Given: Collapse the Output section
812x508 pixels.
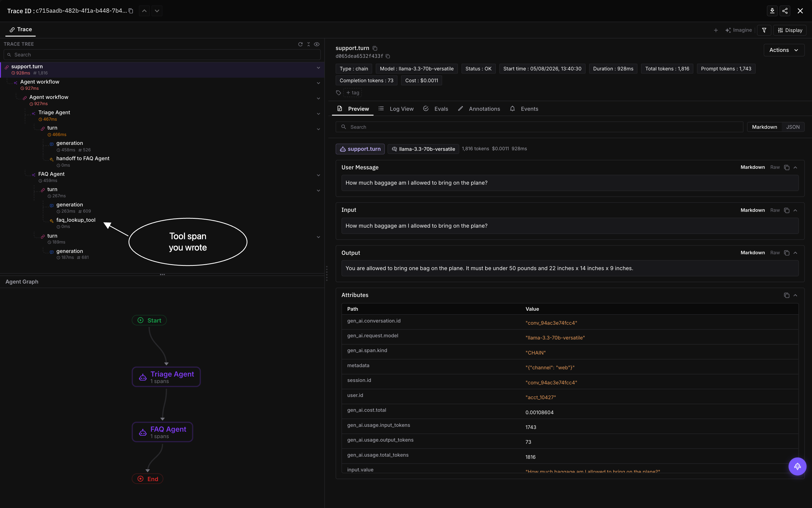Looking at the screenshot, I should (795, 253).
